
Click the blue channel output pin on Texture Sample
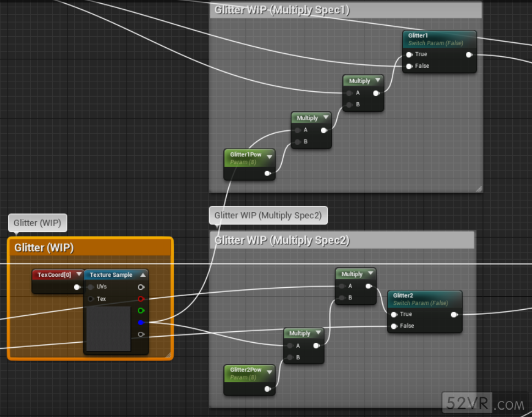tap(141, 322)
